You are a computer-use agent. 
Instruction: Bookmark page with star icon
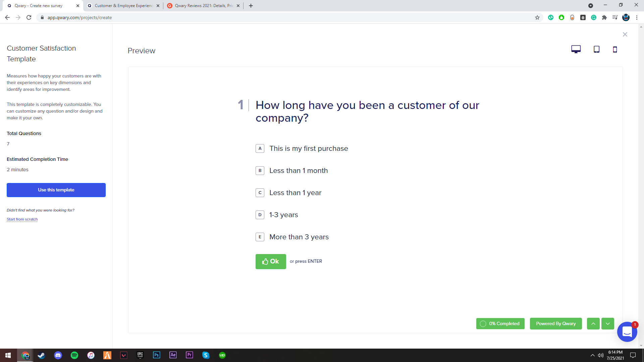pyautogui.click(x=537, y=17)
